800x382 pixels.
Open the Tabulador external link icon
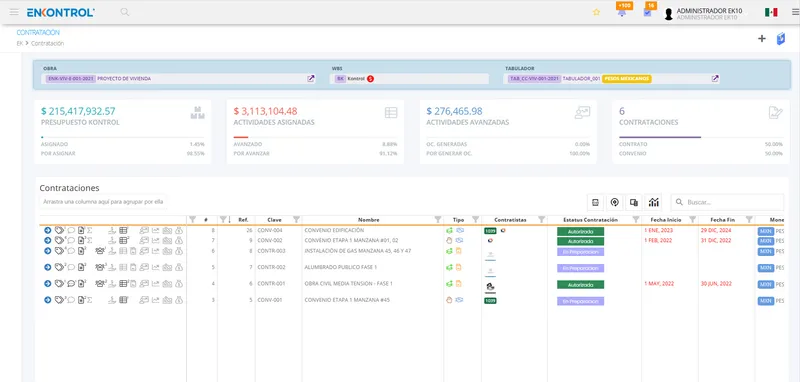click(x=715, y=79)
